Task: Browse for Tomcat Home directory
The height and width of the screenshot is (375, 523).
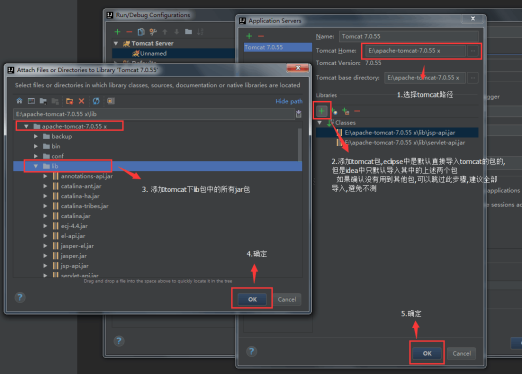Action: point(473,51)
